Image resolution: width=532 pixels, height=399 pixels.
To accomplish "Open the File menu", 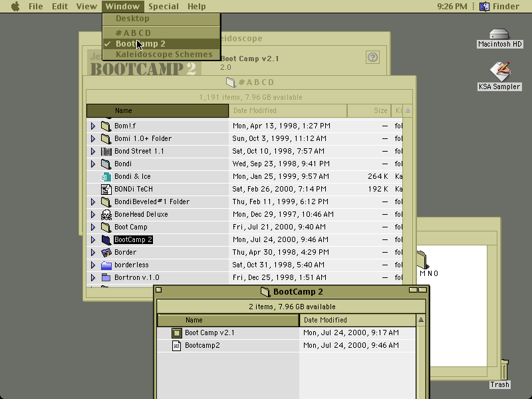I will click(36, 7).
